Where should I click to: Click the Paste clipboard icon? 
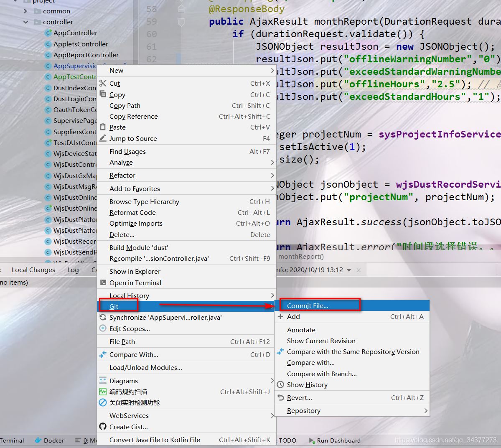[x=103, y=127]
